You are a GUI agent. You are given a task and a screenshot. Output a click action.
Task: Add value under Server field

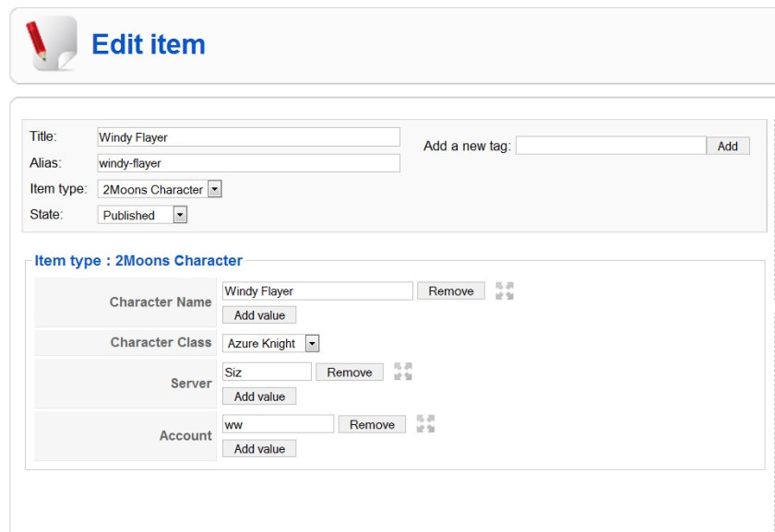coord(259,396)
